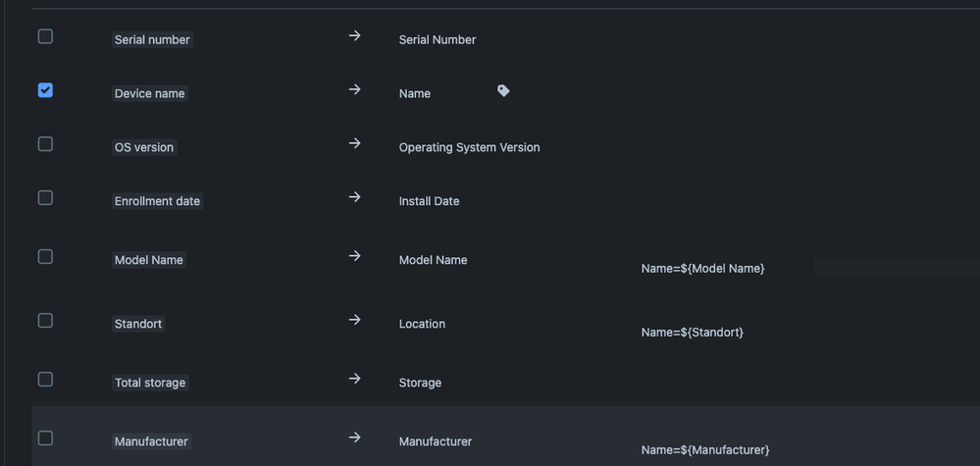The height and width of the screenshot is (466, 980).
Task: Click the arrow next to Enrollment date
Action: click(x=354, y=197)
